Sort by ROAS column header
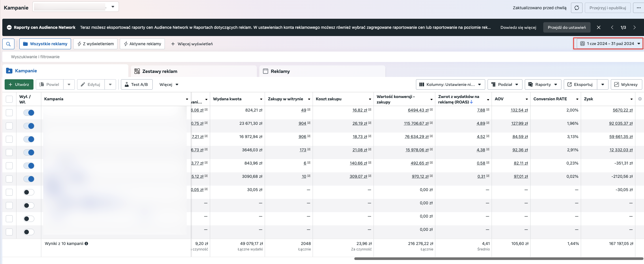The height and width of the screenshot is (264, 644). (x=458, y=99)
